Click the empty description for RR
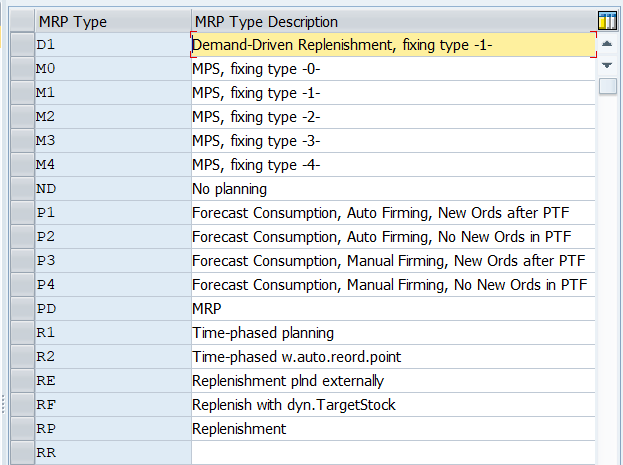Viewport: 623px width, 465px height. pos(393,452)
